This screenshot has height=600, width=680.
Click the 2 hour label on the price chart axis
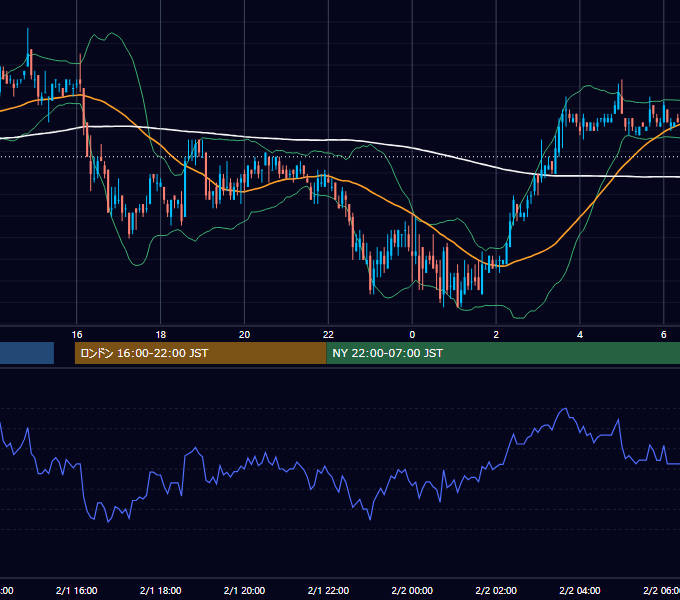[x=496, y=335]
